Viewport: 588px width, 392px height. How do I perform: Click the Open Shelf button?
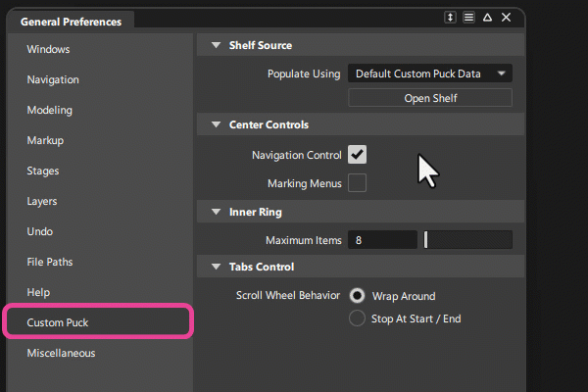point(430,98)
